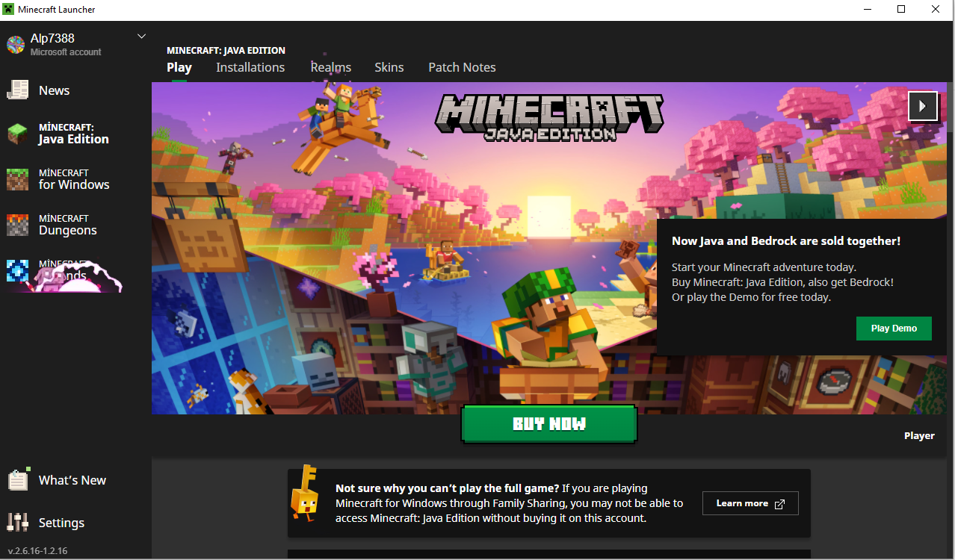Open What's New panel
955x560 pixels.
57,480
